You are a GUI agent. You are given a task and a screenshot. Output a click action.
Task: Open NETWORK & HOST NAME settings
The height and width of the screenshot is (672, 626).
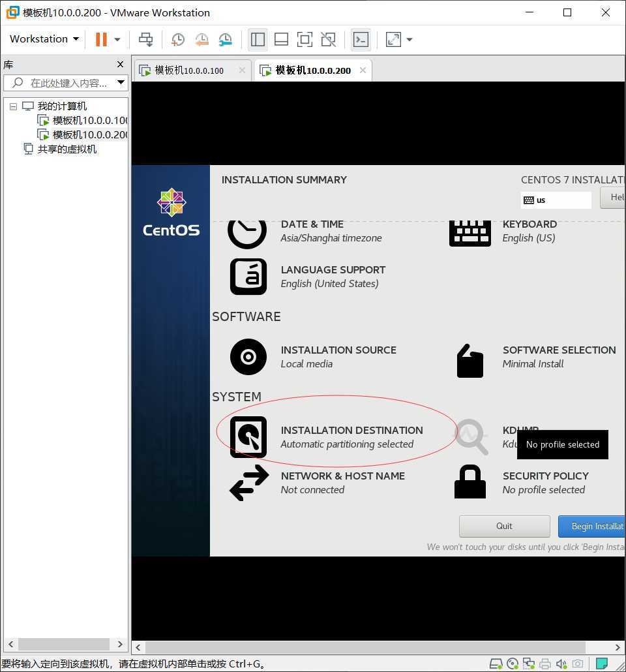pos(317,483)
